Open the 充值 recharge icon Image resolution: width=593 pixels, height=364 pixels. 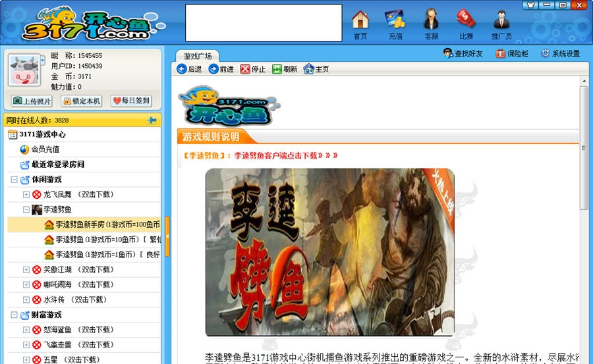pos(395,24)
